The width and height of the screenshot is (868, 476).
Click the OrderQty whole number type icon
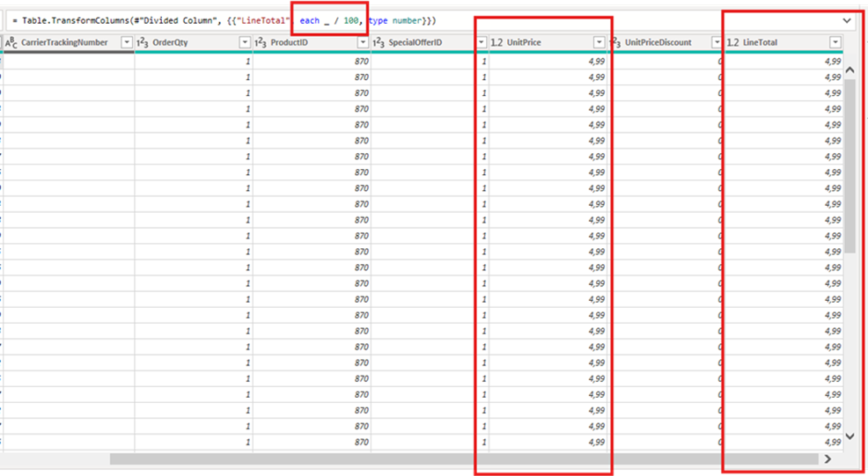coord(143,42)
